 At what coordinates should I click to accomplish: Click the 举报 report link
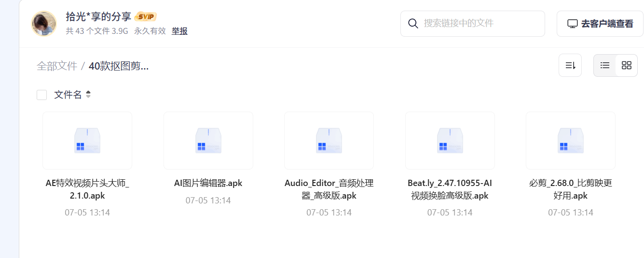(x=179, y=31)
